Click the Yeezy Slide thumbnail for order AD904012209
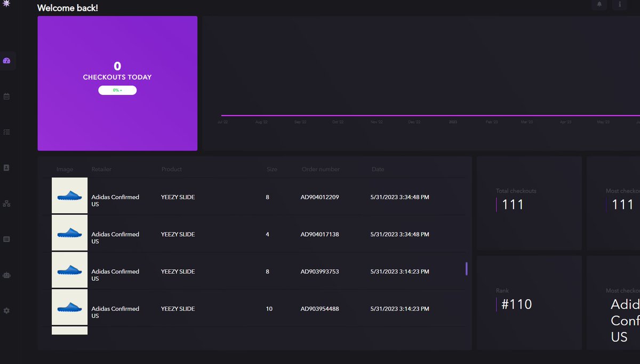640x364 pixels. [x=69, y=196]
